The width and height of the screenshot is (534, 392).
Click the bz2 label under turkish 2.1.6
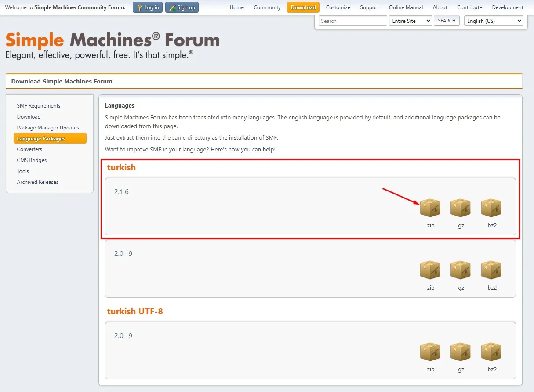[x=492, y=226]
